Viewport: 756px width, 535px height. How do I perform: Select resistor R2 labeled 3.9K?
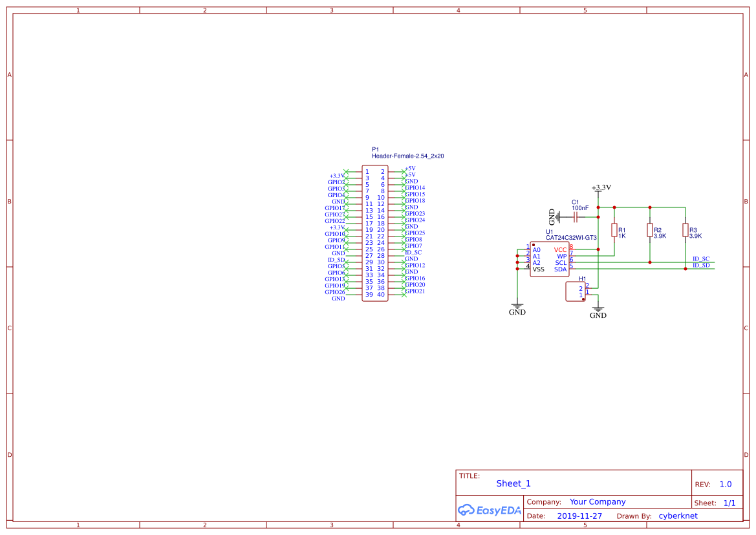(x=649, y=231)
